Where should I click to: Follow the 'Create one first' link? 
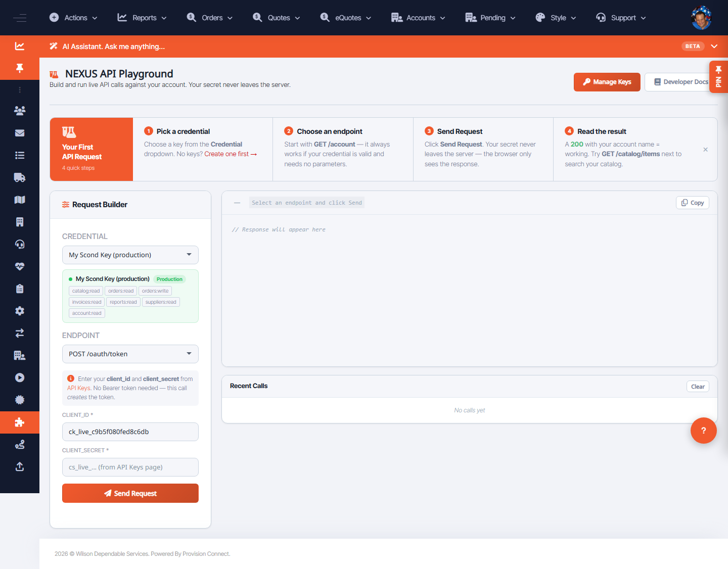pos(231,154)
